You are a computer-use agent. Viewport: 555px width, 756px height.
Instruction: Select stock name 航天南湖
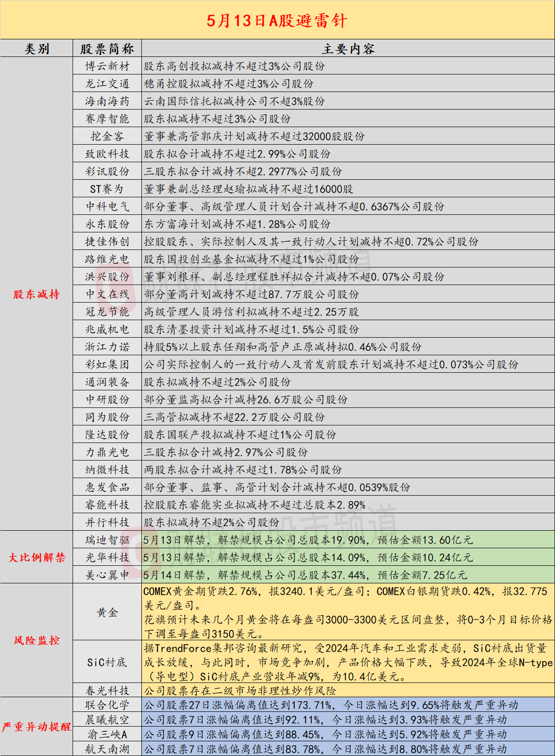pyautogui.click(x=107, y=749)
